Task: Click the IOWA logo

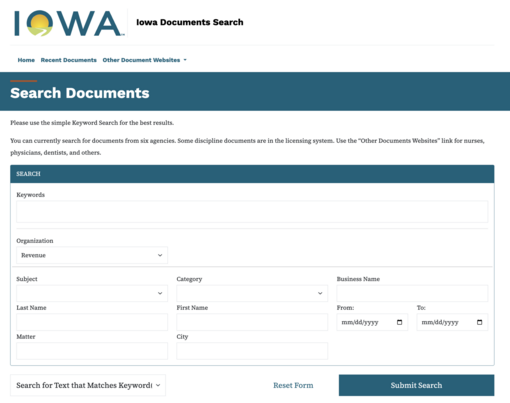Action: coord(68,23)
